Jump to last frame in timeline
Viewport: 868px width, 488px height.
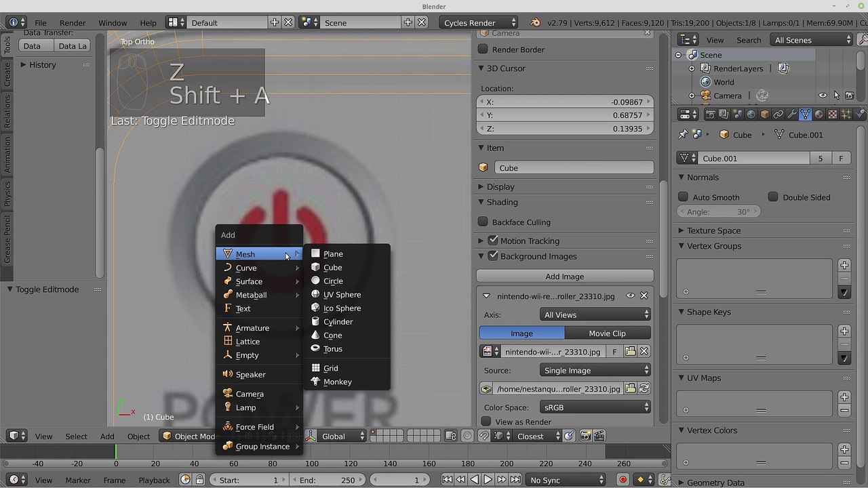coord(515,479)
